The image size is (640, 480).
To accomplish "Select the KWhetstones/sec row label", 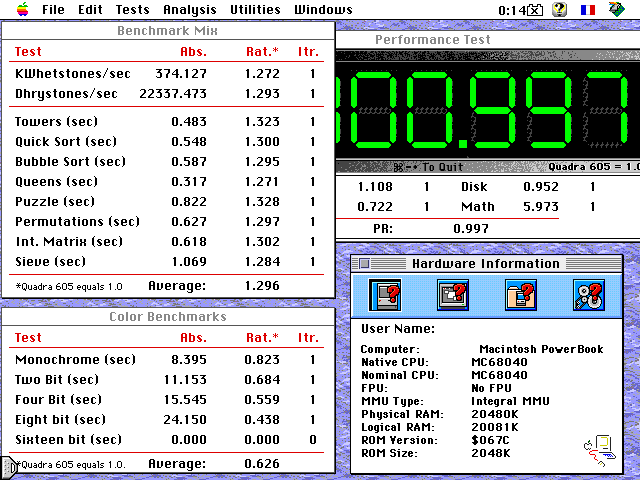I will tap(73, 73).
